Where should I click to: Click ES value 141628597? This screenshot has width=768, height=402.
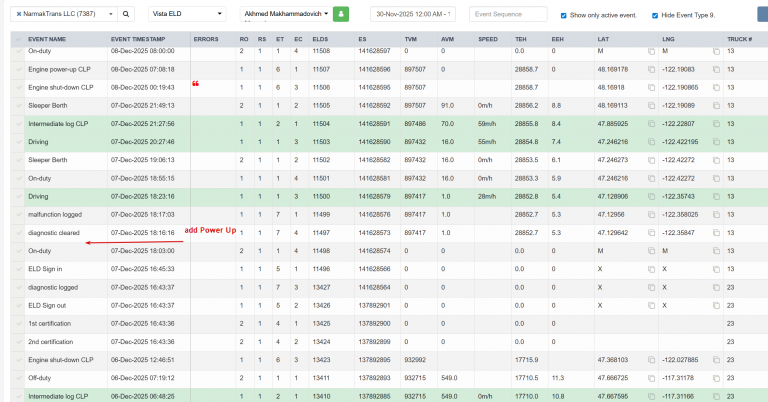click(374, 51)
